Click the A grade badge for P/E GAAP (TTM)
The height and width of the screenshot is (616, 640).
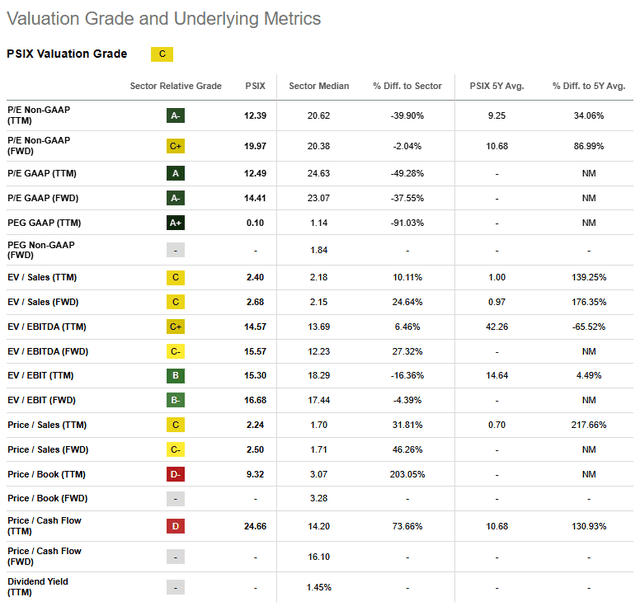[176, 172]
